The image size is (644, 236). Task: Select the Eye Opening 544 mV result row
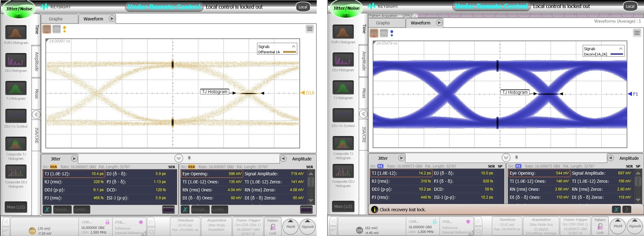[539, 173]
